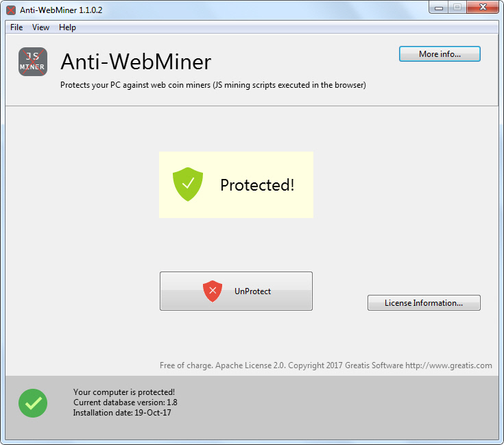Click the Current database version line
Viewport: 504px width, 445px height.
125,402
